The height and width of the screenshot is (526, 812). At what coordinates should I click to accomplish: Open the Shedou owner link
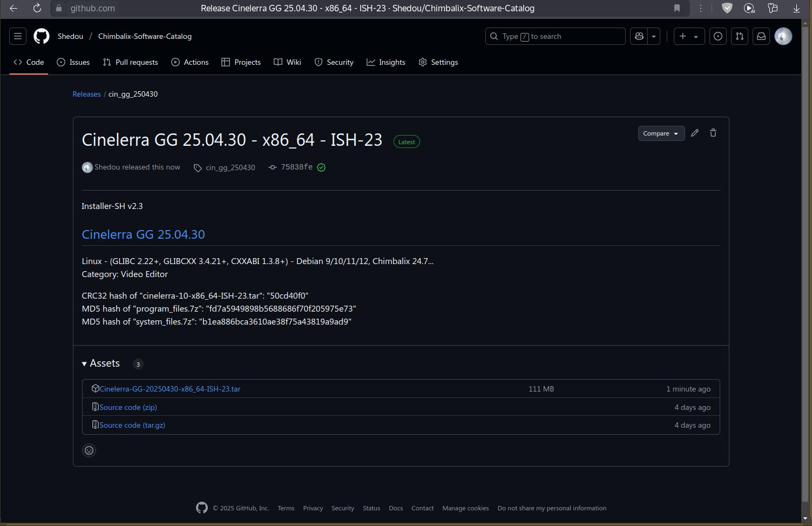pos(70,36)
